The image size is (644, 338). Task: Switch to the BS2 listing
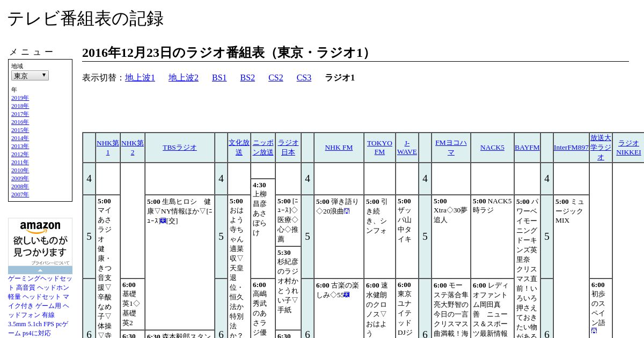coord(247,78)
